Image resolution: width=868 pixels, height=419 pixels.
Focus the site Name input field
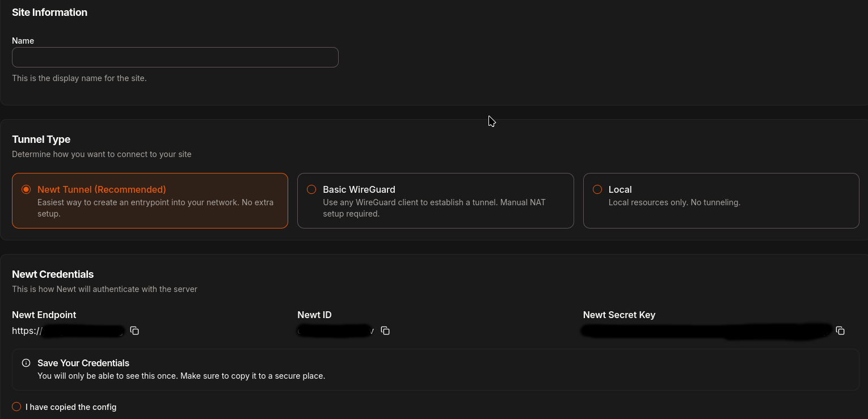(175, 57)
